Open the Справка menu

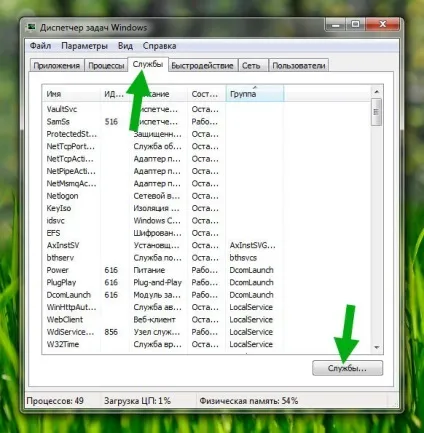click(x=159, y=46)
